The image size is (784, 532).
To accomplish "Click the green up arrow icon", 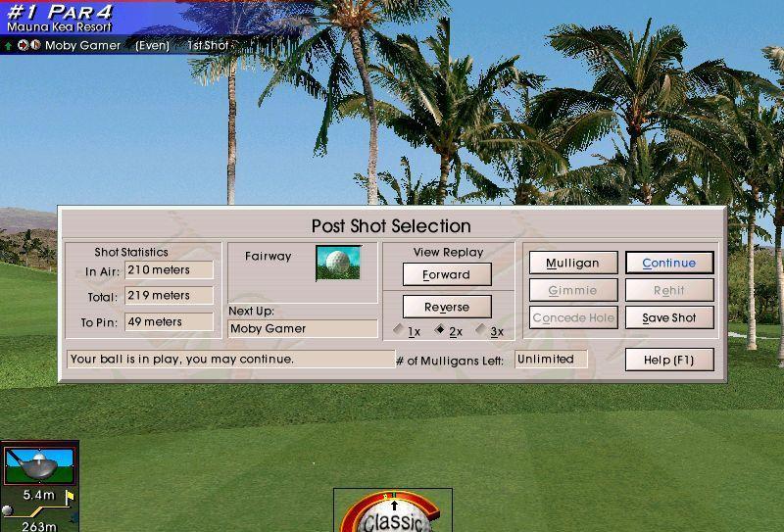I will (x=8, y=45).
